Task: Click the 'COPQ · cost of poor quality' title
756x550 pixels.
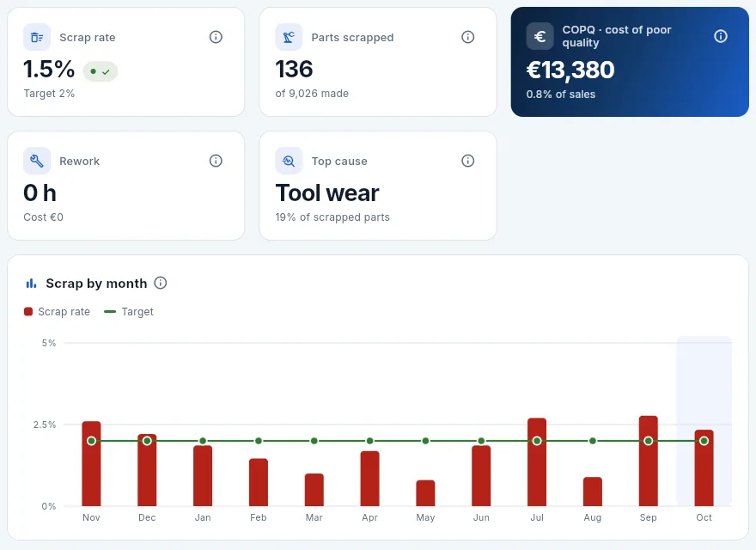Action: [x=617, y=36]
